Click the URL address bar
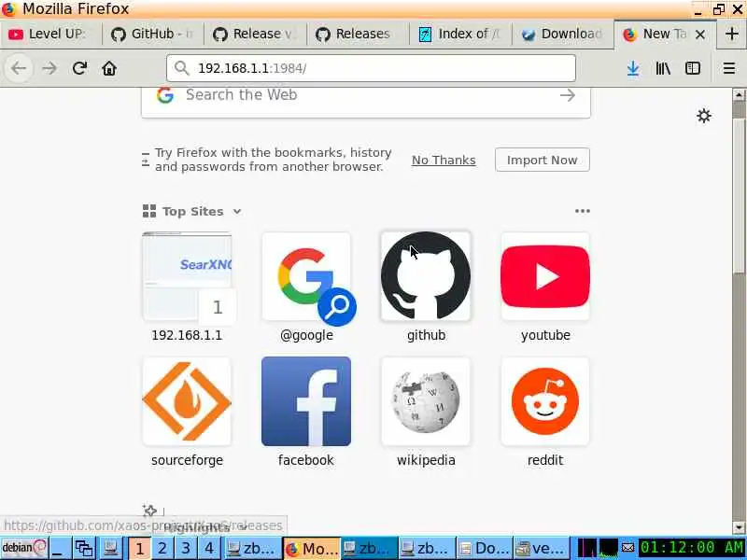Viewport: 747px width, 560px height. (371, 68)
